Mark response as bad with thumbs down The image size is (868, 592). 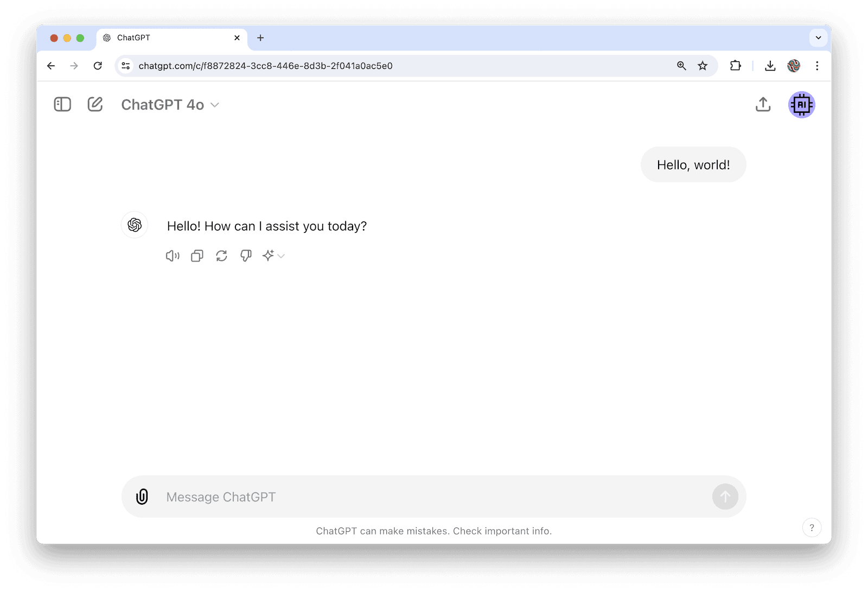click(x=246, y=256)
